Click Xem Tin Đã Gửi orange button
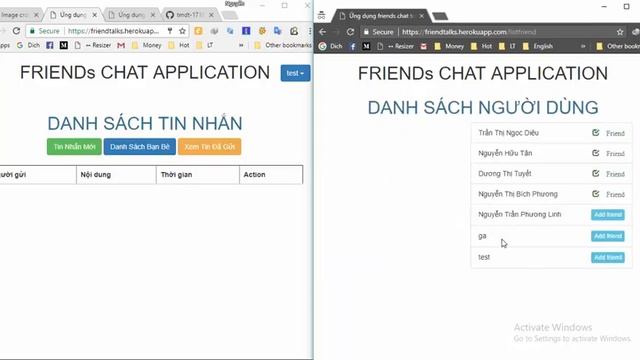Viewport: 640px width, 360px height. [x=209, y=147]
